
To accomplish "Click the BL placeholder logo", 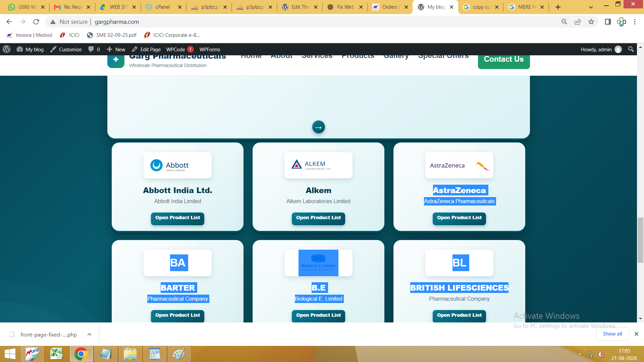I will pyautogui.click(x=459, y=263).
